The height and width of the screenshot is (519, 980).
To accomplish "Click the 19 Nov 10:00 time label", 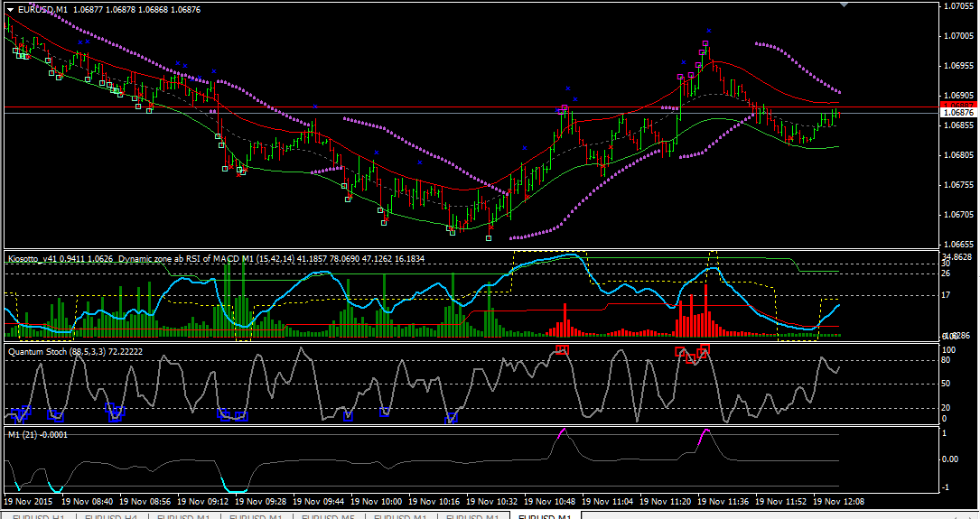I will click(x=377, y=502).
